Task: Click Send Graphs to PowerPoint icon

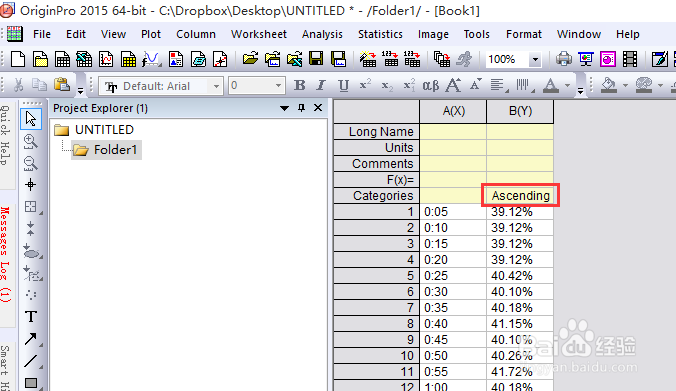Action: click(607, 59)
